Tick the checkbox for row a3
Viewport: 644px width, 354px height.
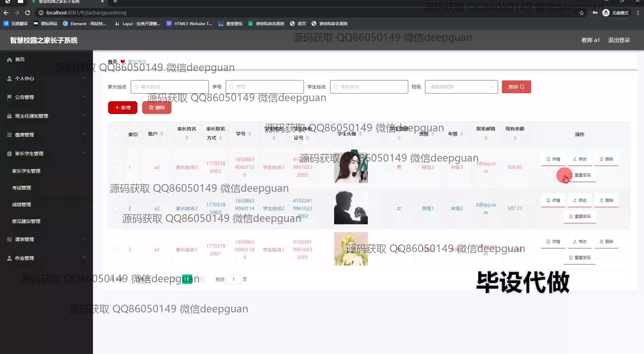point(116,167)
